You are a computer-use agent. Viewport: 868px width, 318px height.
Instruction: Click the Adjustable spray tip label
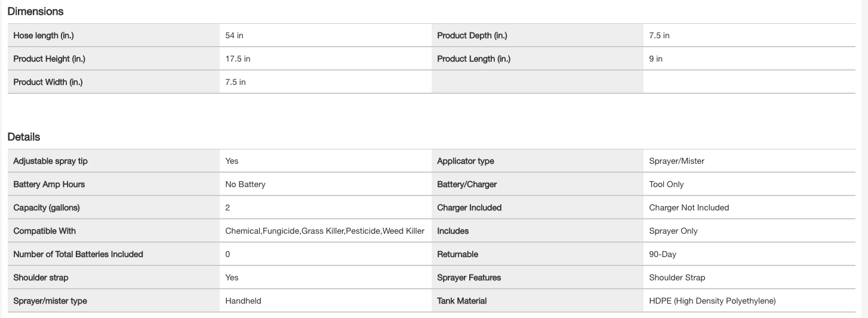pyautogui.click(x=50, y=161)
